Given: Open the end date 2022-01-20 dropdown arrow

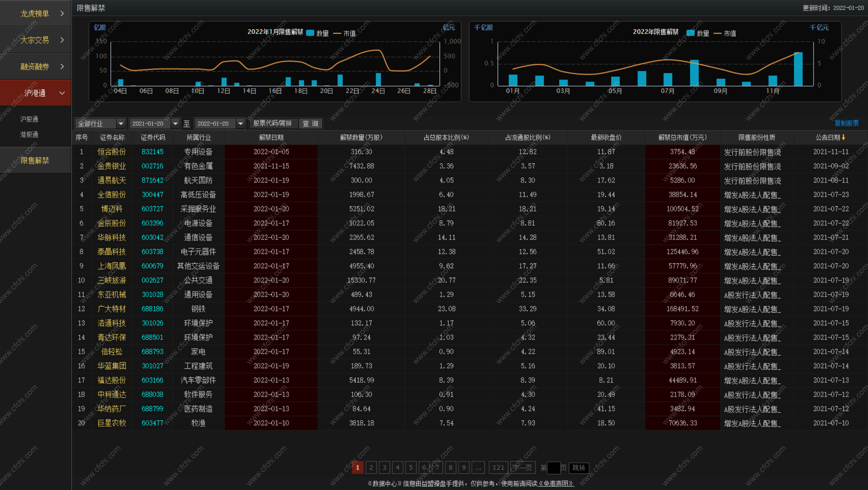Looking at the screenshot, I should point(240,123).
